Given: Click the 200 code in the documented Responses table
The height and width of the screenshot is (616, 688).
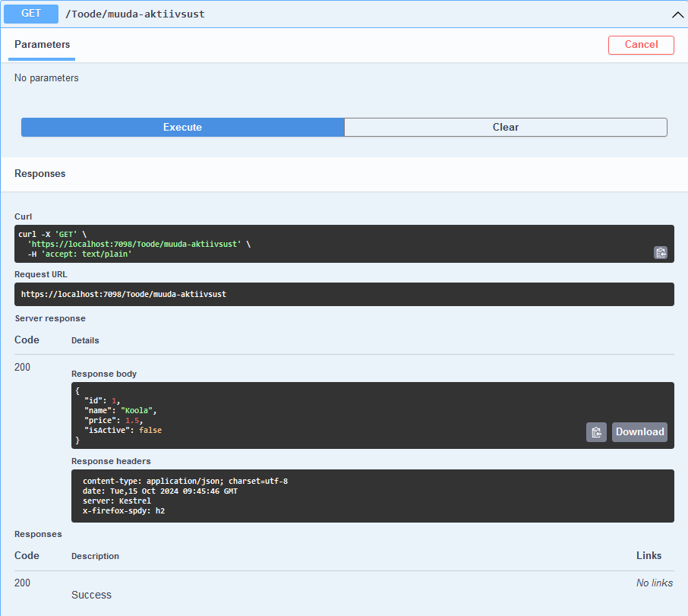Looking at the screenshot, I should [x=22, y=583].
